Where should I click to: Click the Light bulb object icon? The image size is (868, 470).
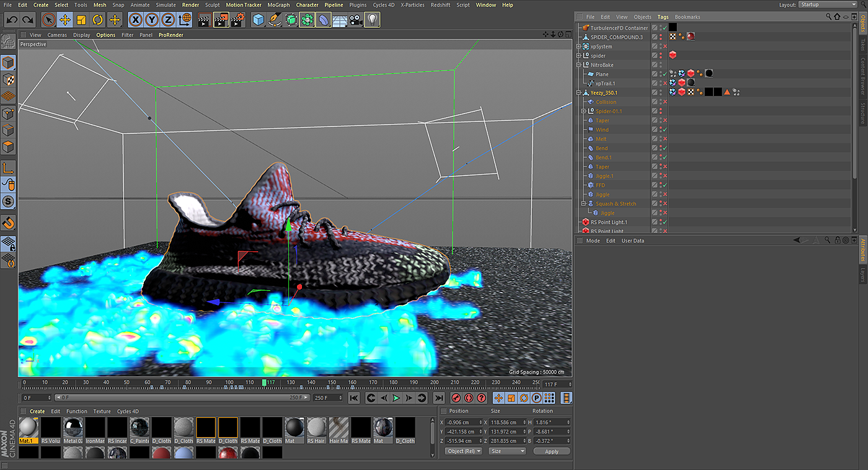click(372, 20)
